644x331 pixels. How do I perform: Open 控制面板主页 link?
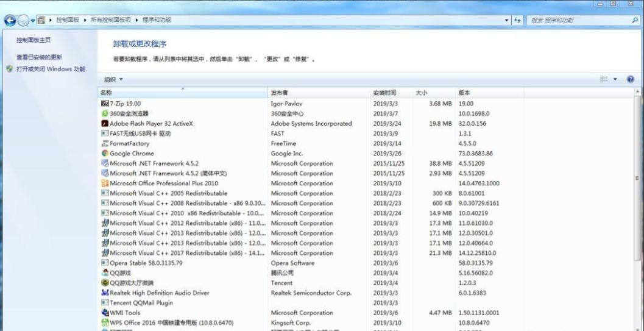pyautogui.click(x=34, y=40)
